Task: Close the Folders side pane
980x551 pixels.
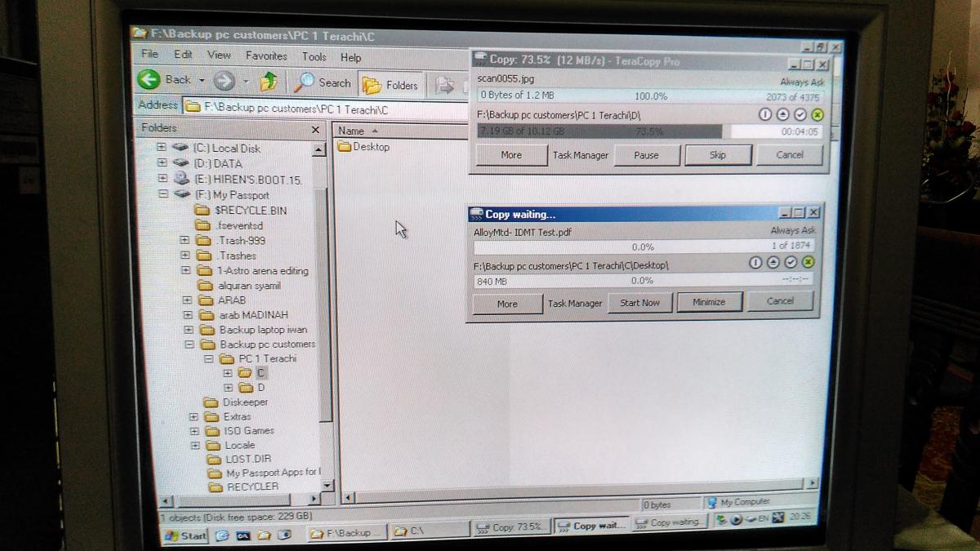Action: click(316, 129)
